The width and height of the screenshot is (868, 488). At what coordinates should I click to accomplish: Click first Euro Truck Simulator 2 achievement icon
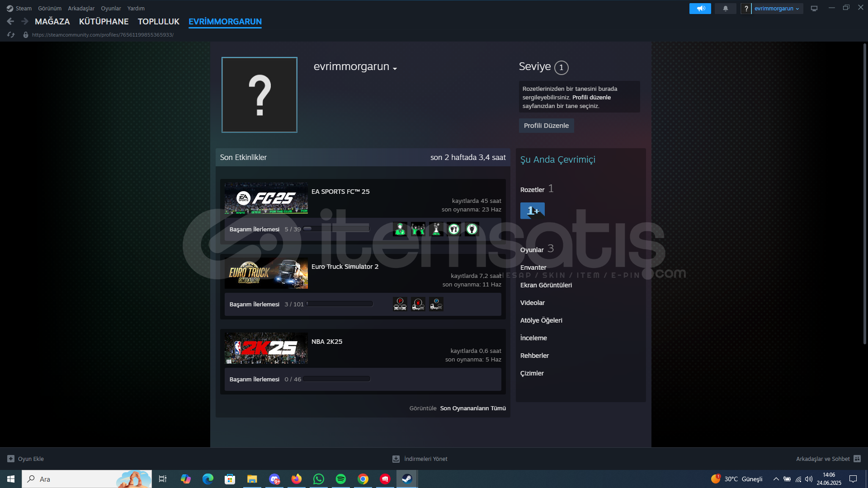click(400, 304)
